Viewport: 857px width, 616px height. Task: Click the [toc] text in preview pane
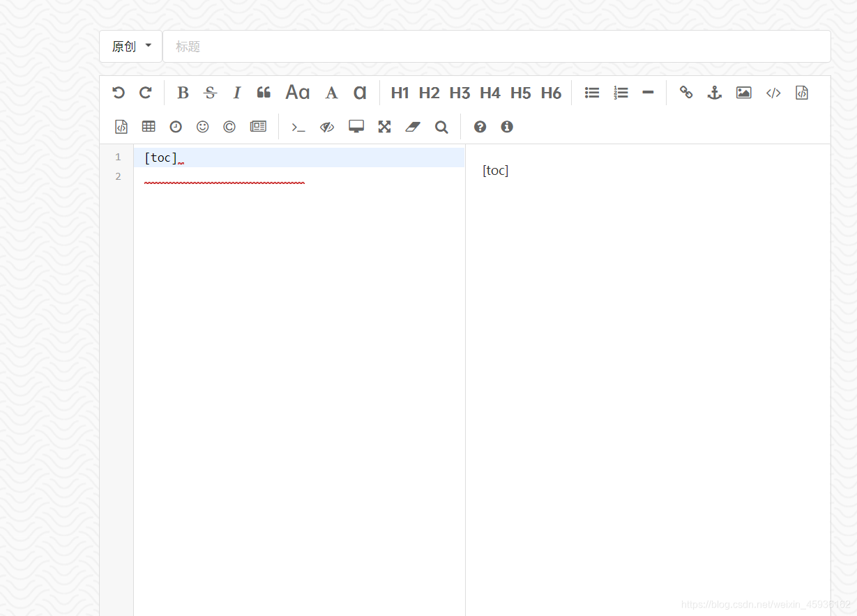[495, 171]
